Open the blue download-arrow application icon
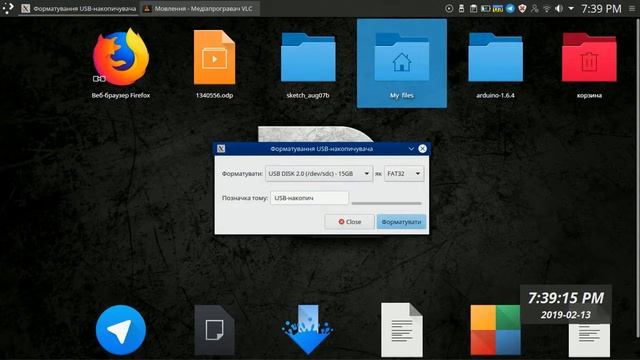The image size is (640, 360). tap(308, 330)
